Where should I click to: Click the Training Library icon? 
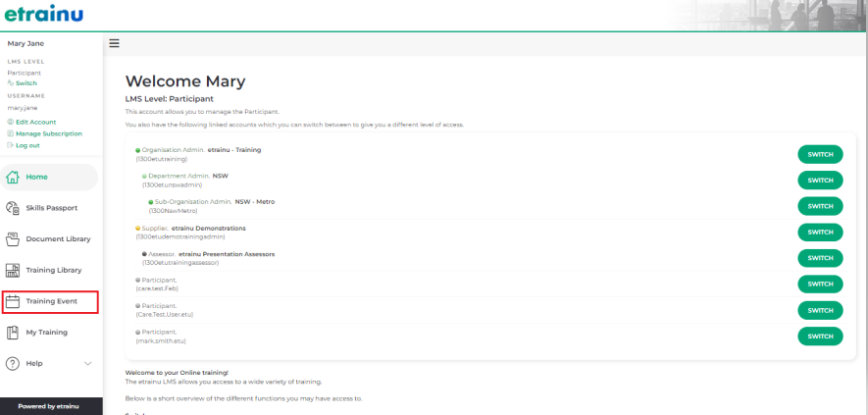(x=12, y=271)
